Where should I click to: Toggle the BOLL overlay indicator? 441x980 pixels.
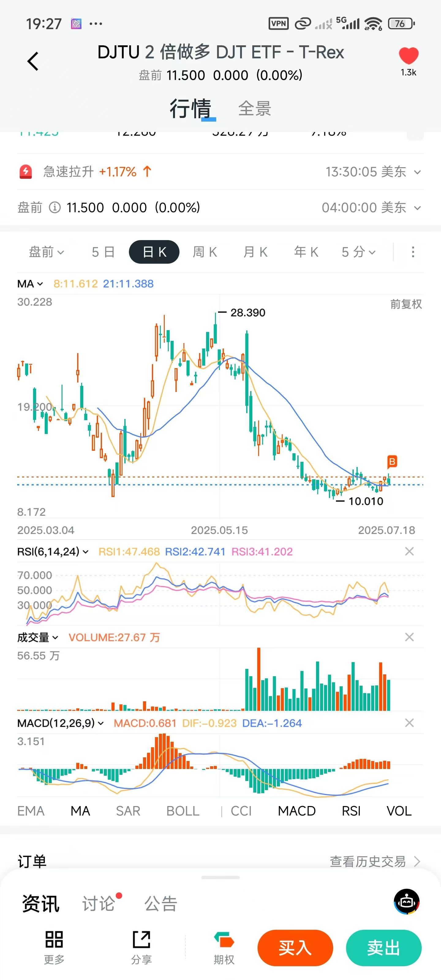(183, 811)
